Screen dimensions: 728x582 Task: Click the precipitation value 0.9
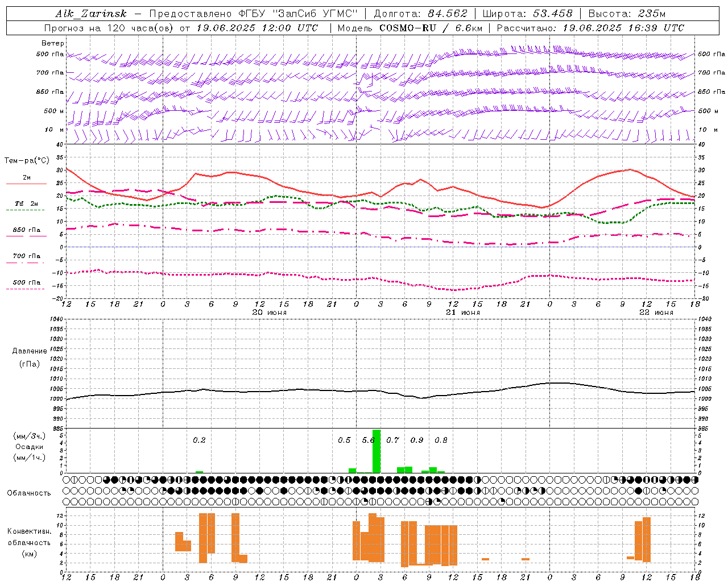[417, 440]
